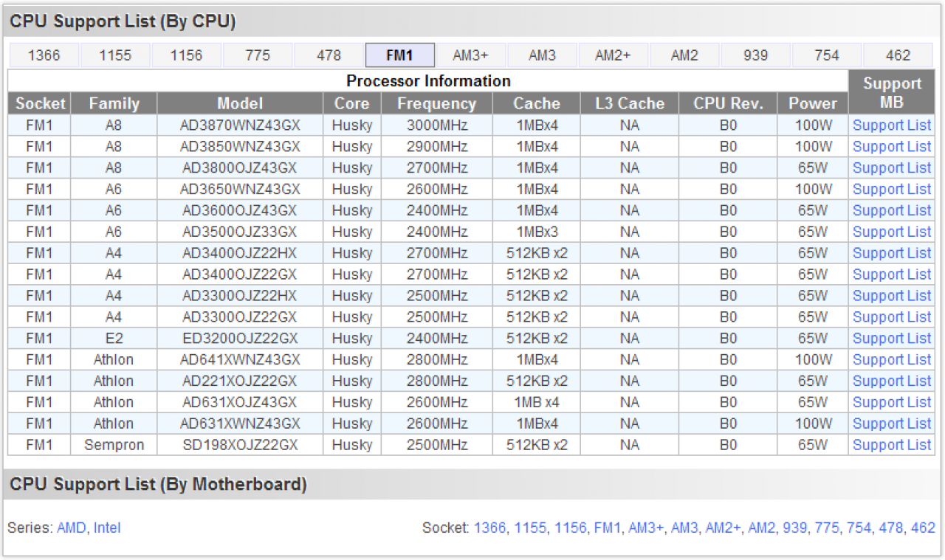Switch to the 1366 socket tab
The width and height of the screenshot is (945, 560).
tap(44, 55)
